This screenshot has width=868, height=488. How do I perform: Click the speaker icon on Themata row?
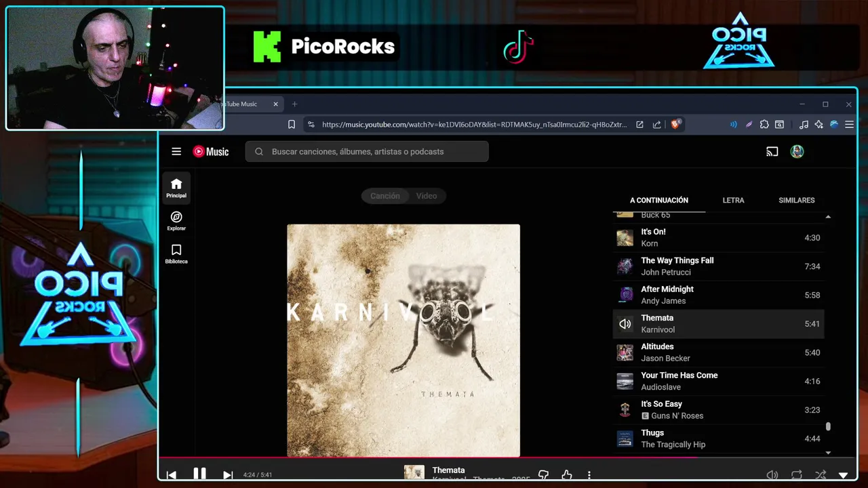click(x=625, y=324)
